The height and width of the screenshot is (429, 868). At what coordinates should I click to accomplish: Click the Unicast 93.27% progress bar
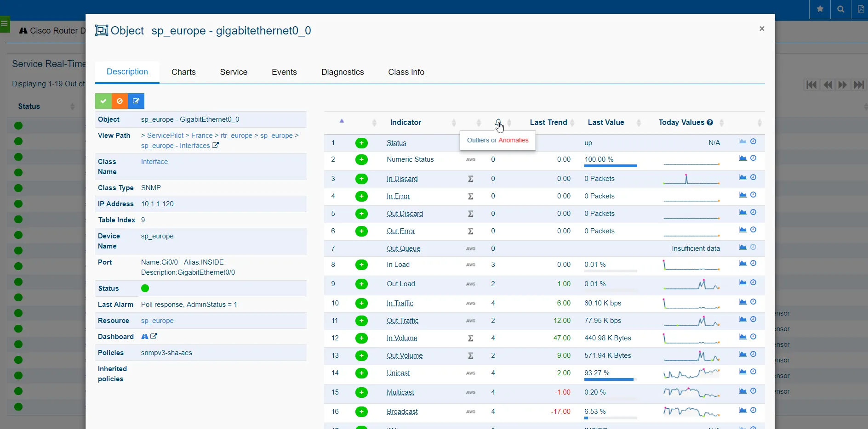[609, 379]
